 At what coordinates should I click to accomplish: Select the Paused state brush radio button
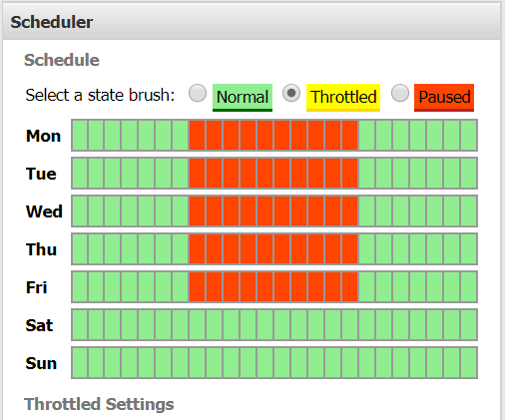coord(400,93)
